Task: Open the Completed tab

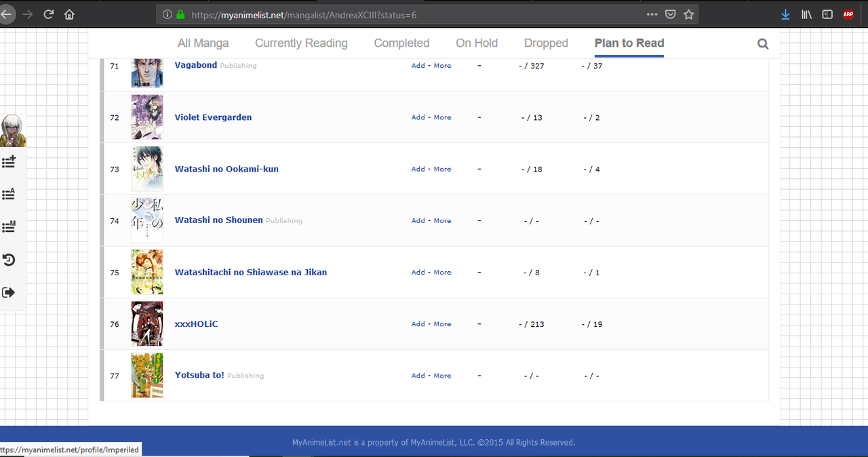Action: [401, 43]
